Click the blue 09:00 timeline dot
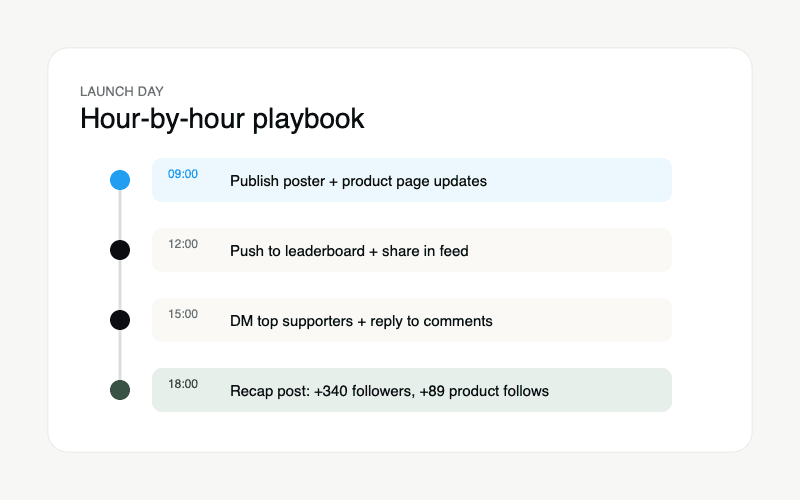The image size is (800, 500). (x=120, y=180)
